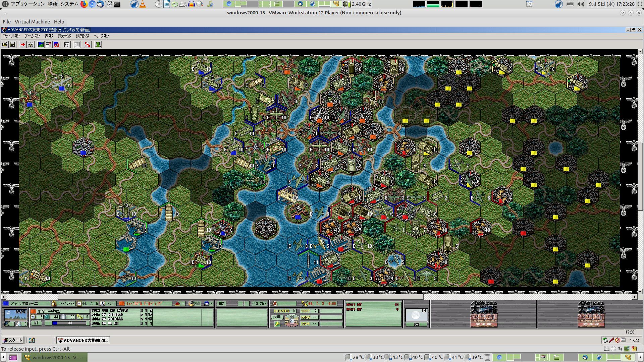
Task: Open the 表(L) menu
Action: coord(49,36)
